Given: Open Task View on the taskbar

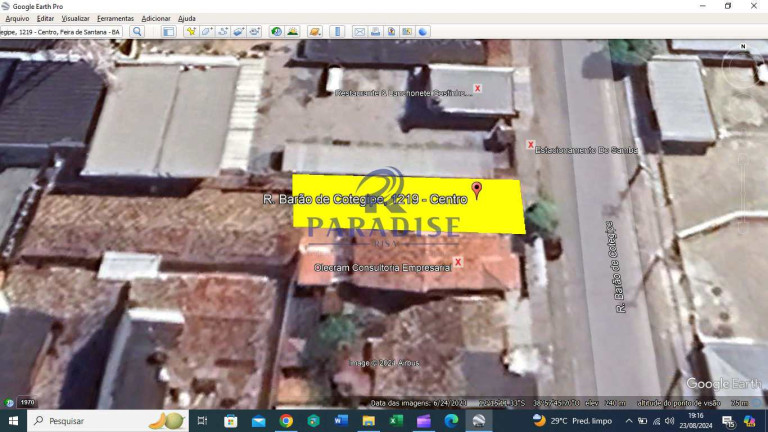Looking at the screenshot, I should 202,421.
